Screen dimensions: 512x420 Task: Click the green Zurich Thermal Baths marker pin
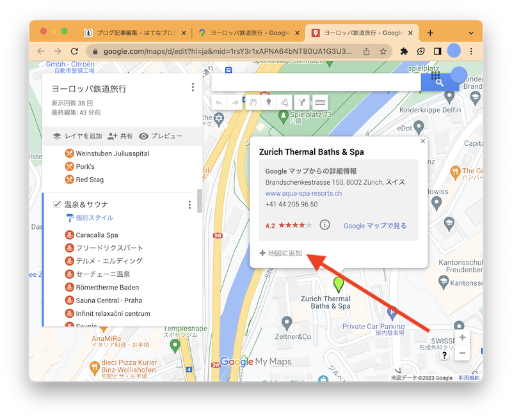(x=339, y=284)
